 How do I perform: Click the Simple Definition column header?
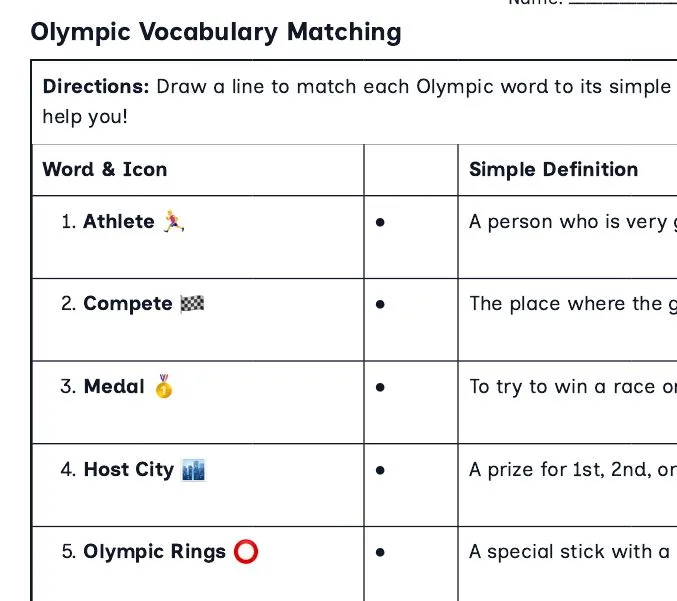[554, 169]
